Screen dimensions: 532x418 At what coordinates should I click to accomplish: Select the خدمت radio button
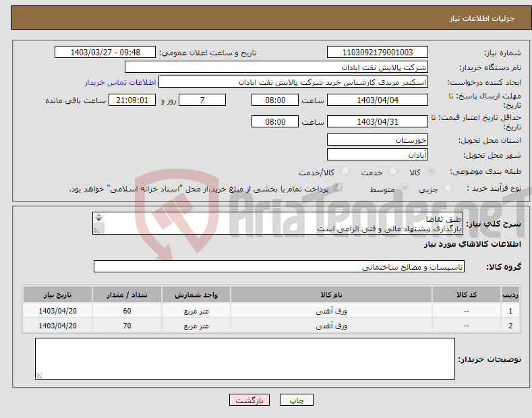pos(392,171)
